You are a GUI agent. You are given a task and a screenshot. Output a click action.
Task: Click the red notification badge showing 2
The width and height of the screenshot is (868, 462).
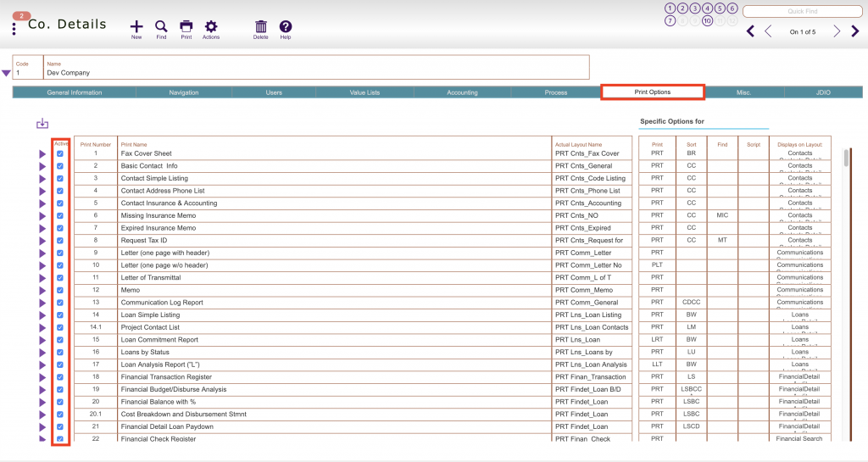21,16
